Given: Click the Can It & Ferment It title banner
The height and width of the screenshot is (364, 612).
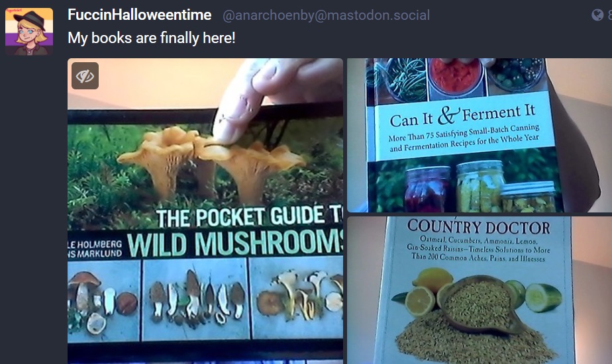Looking at the screenshot, I should pyautogui.click(x=463, y=126).
